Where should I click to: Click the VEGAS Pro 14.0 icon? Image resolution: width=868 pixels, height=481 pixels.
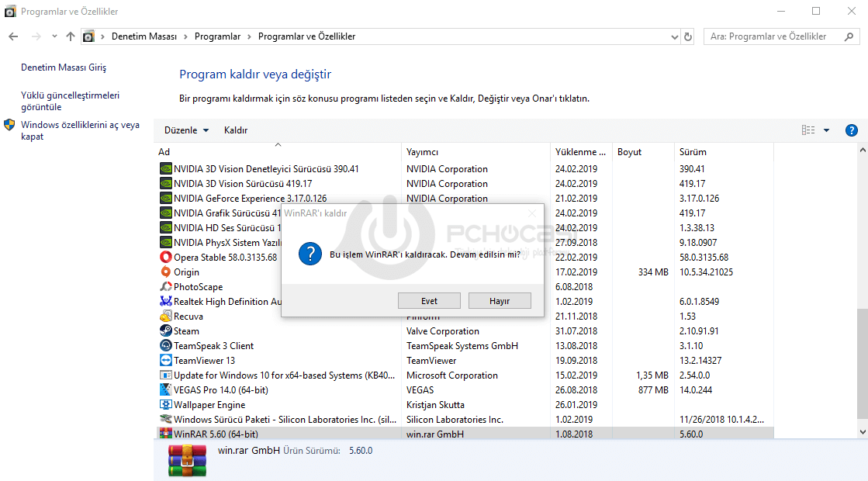pyautogui.click(x=165, y=389)
